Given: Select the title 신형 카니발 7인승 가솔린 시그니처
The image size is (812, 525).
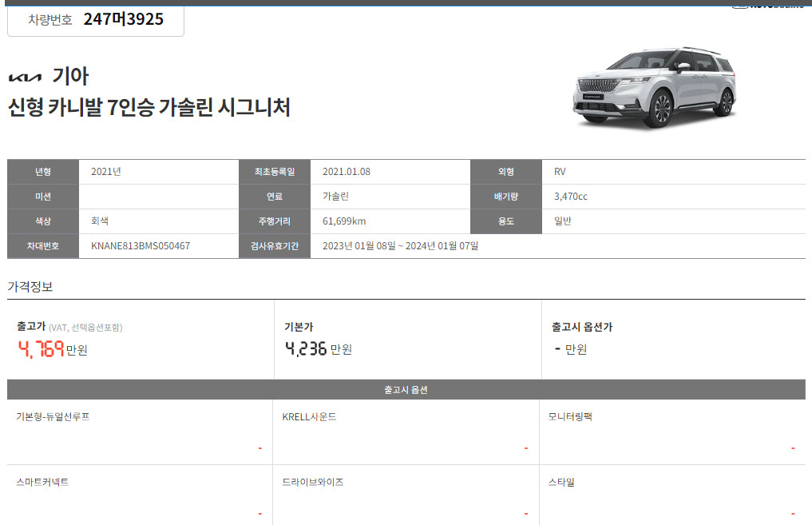Looking at the screenshot, I should [x=149, y=107].
